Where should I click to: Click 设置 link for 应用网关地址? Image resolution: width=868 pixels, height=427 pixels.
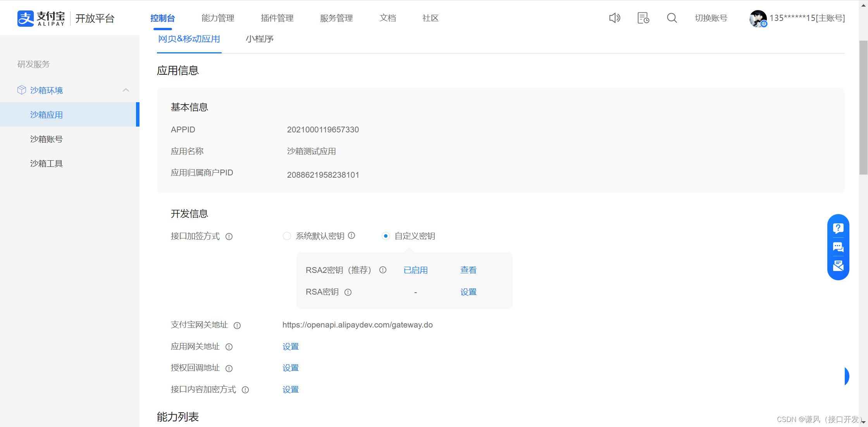[291, 346]
